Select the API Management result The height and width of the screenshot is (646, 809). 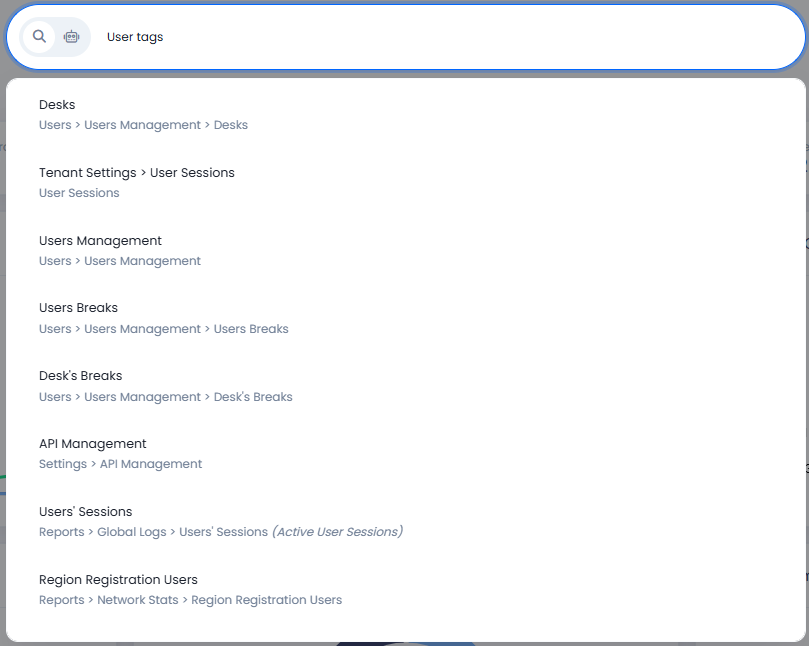(x=91, y=443)
